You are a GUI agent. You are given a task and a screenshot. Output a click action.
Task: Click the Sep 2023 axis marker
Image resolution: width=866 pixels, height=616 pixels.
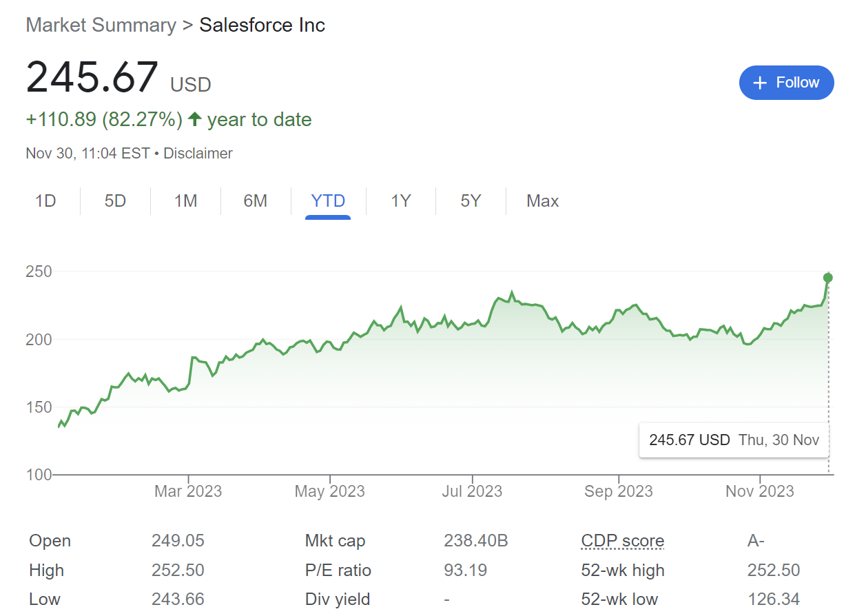[618, 491]
